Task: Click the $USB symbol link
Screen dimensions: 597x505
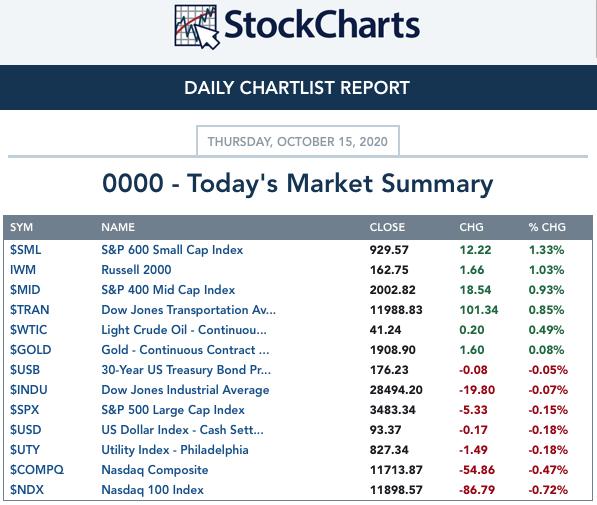Action: point(25,370)
